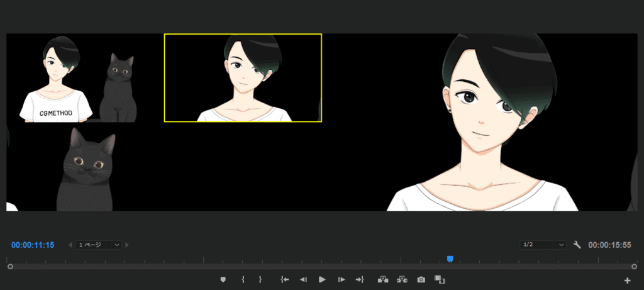Click the Mark In bracket icon

point(243,279)
